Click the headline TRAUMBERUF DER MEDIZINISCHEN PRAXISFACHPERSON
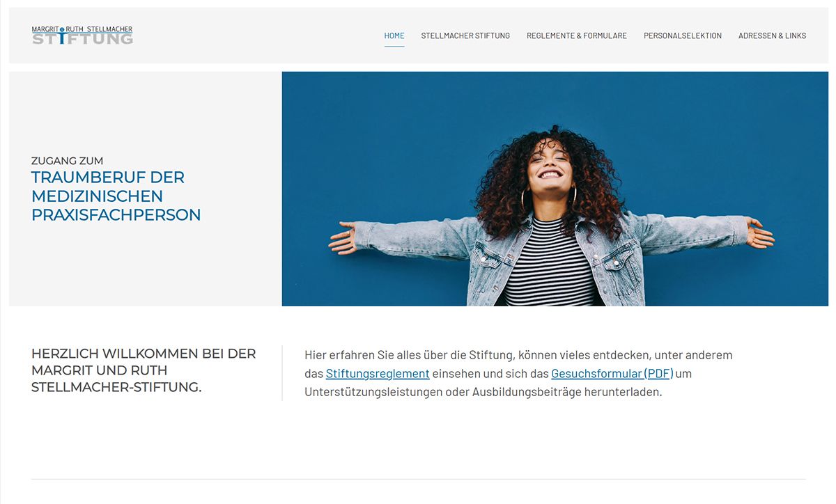This screenshot has width=836, height=504. tap(116, 196)
